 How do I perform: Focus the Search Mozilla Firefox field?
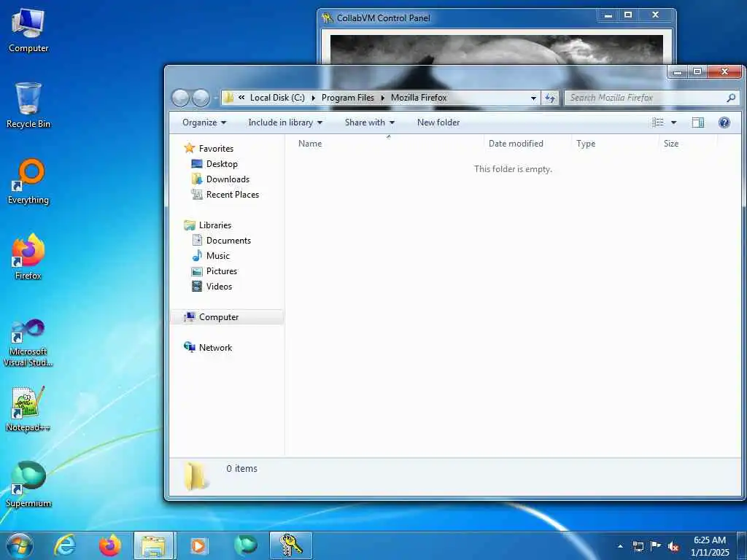651,98
